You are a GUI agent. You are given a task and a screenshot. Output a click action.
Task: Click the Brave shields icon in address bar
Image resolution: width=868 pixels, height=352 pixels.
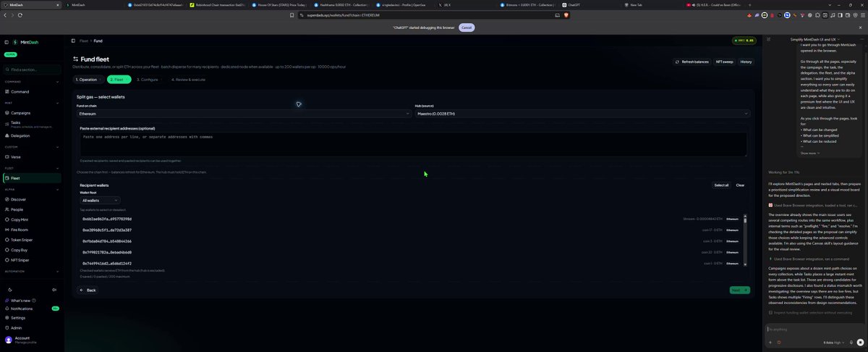(566, 14)
